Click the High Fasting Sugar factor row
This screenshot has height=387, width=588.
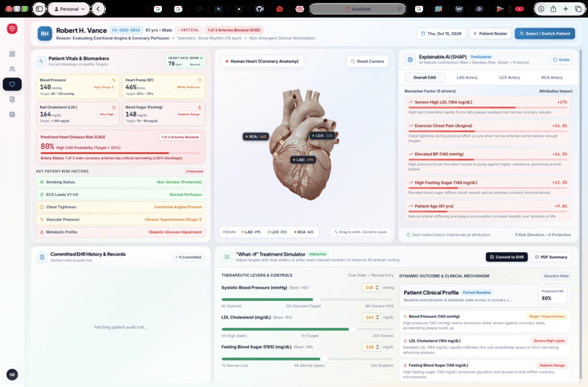coord(487,187)
